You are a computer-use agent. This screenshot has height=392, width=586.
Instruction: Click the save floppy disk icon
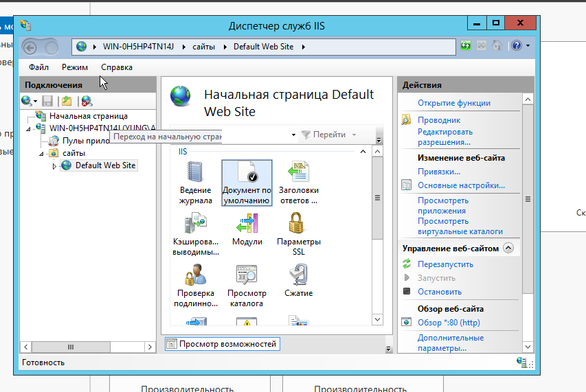[47, 101]
